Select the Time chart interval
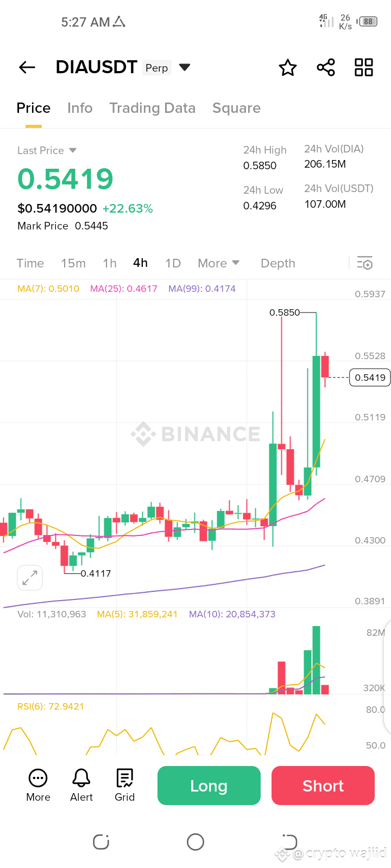The height and width of the screenshot is (868, 391). 30,263
